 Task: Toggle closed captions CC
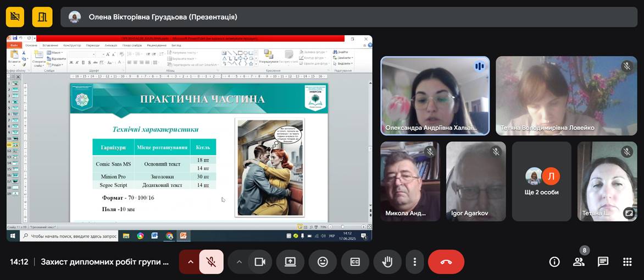pos(355,262)
